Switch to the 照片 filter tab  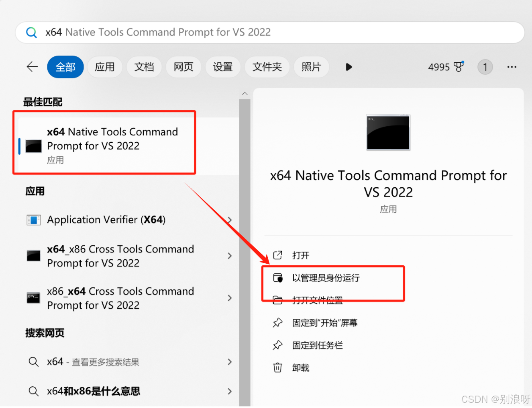311,67
